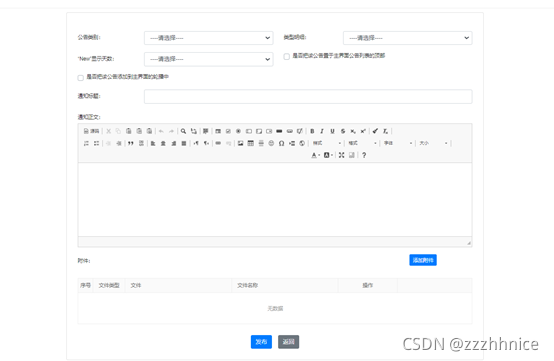Click the blue 发布 publish button
This screenshot has height=361, width=554.
coord(261,342)
